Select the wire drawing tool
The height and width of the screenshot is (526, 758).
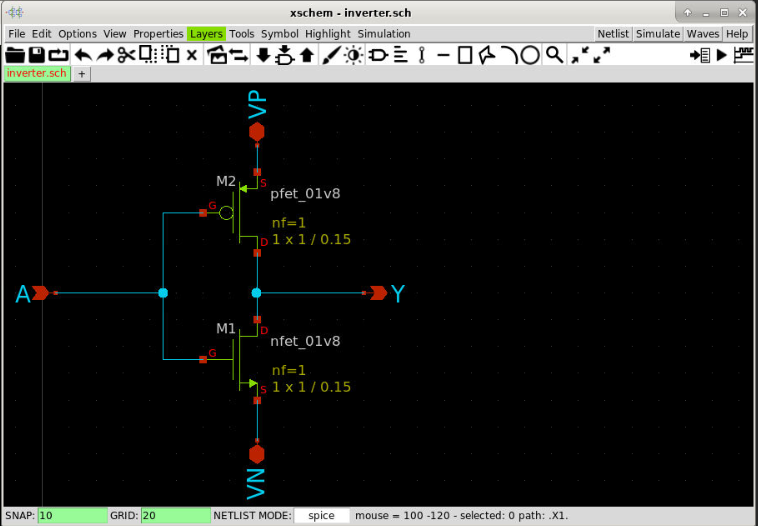[422, 55]
